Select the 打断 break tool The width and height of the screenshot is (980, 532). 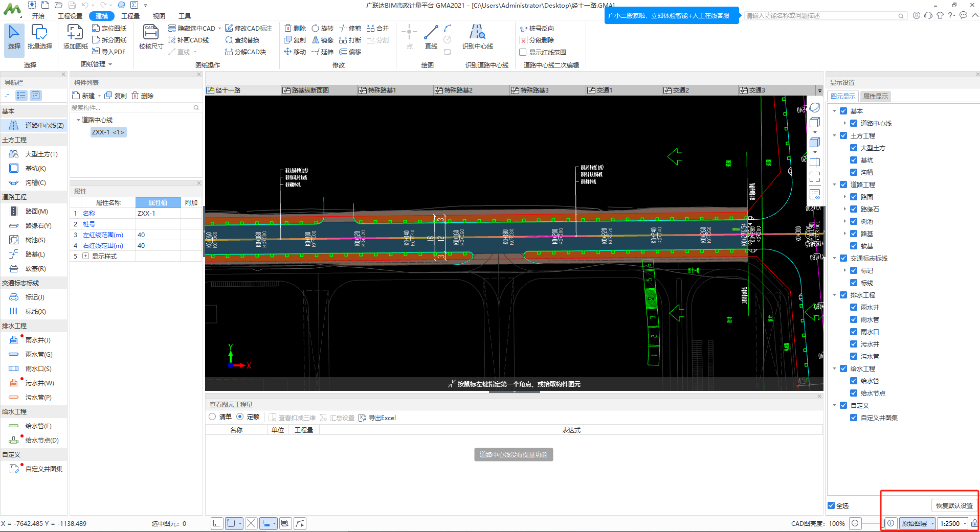pyautogui.click(x=350, y=40)
